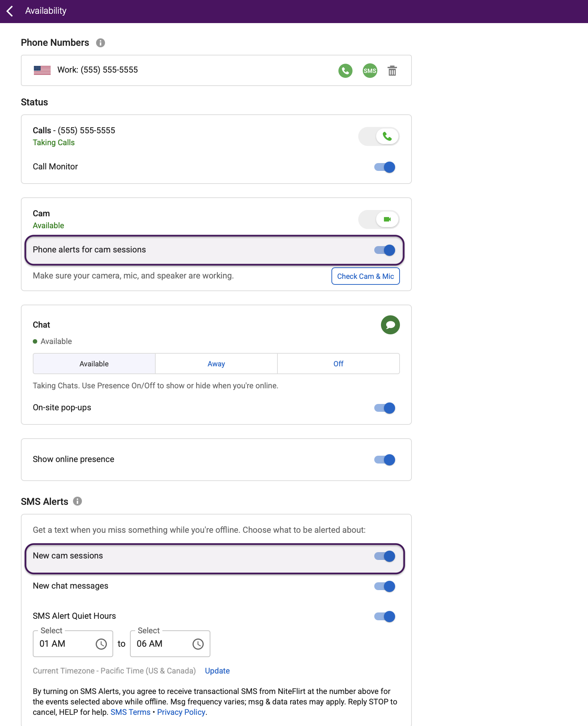Toggle Calls availability switch with phone icon
Viewport: 588px width, 726px height.
pos(379,137)
